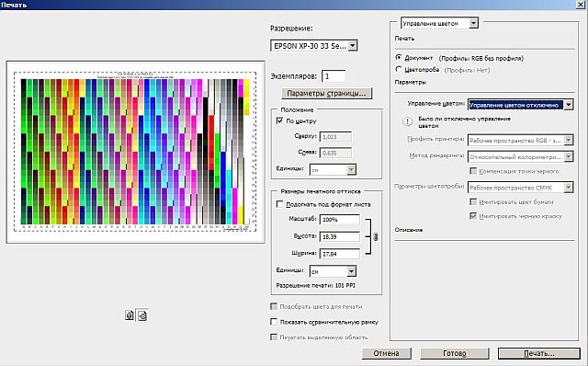Check Показать ограничительную рамку option

(x=274, y=322)
